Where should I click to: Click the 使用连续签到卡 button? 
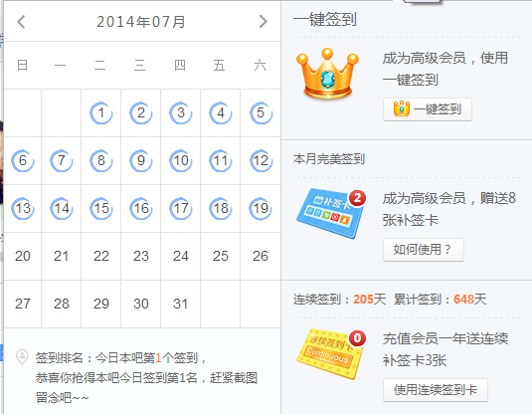436,390
